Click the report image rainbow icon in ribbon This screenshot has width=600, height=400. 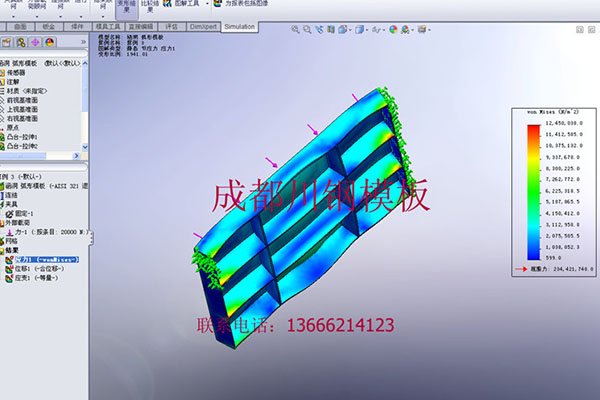pos(217,3)
